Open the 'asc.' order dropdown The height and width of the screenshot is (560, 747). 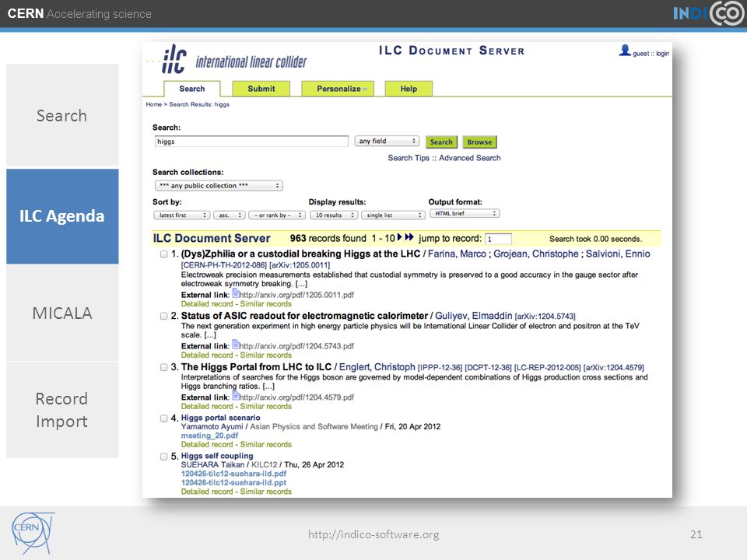tap(229, 215)
